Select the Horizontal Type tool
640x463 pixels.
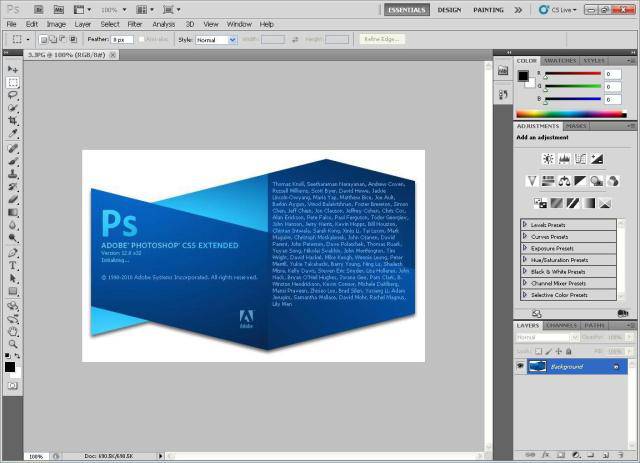13,266
